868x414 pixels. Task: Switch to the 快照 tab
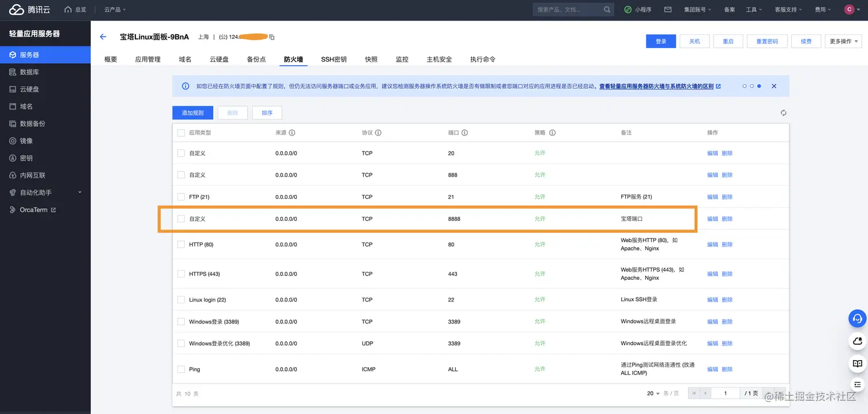coord(371,60)
